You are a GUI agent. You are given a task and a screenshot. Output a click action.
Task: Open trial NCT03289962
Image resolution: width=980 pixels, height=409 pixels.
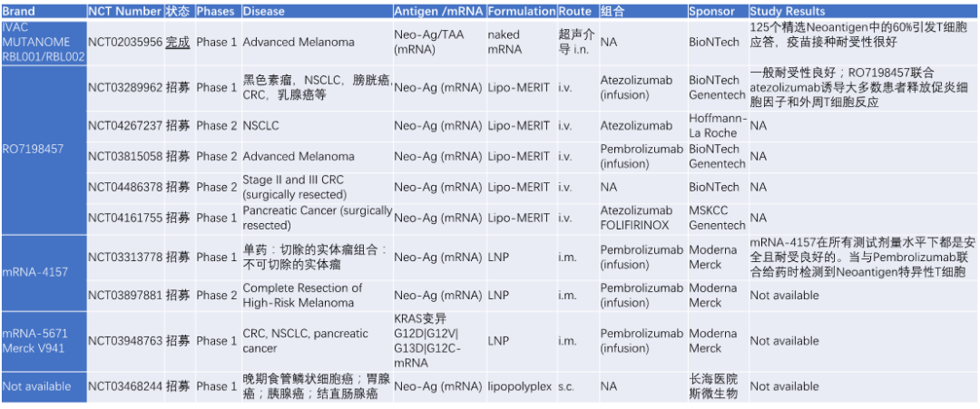click(124, 88)
